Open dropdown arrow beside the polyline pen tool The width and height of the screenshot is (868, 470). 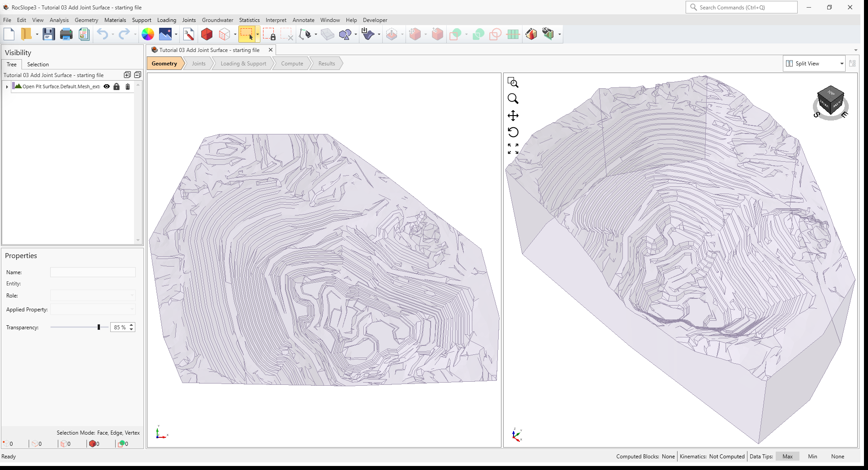pos(315,34)
